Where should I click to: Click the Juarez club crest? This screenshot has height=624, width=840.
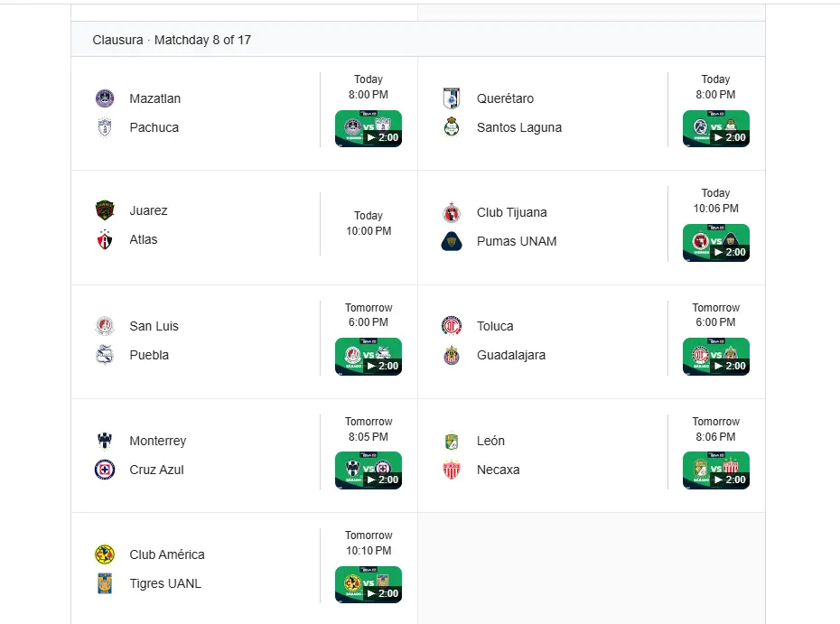click(x=105, y=210)
